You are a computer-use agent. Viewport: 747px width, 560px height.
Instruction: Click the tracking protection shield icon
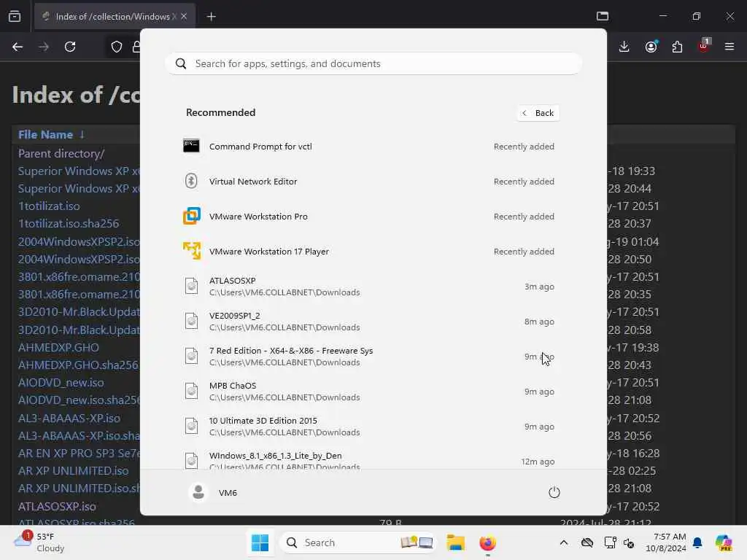coord(117,47)
